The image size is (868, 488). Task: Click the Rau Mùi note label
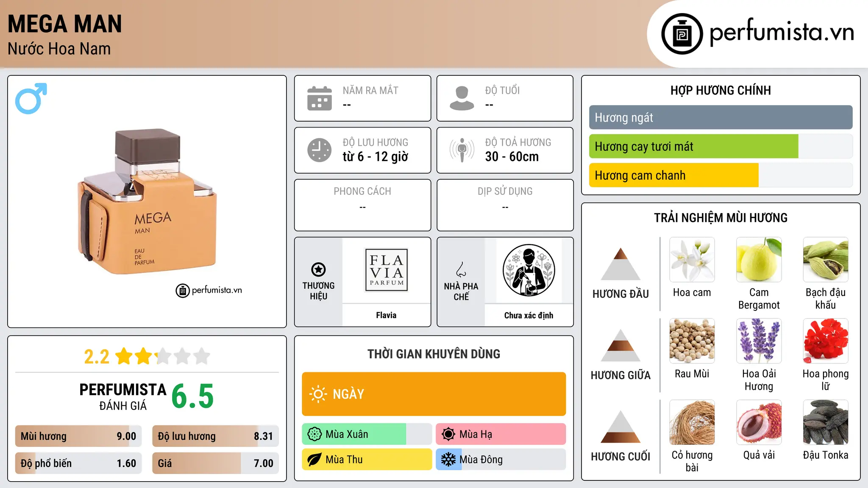(x=692, y=374)
